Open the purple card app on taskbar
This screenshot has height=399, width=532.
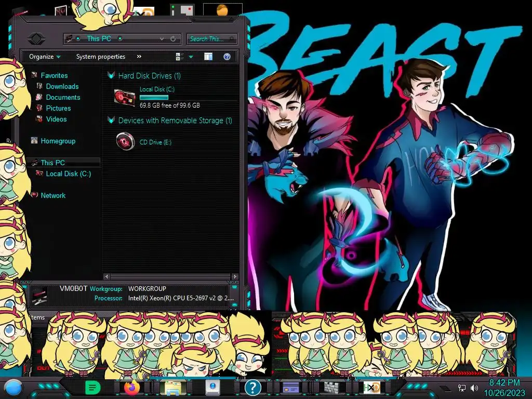click(x=291, y=387)
